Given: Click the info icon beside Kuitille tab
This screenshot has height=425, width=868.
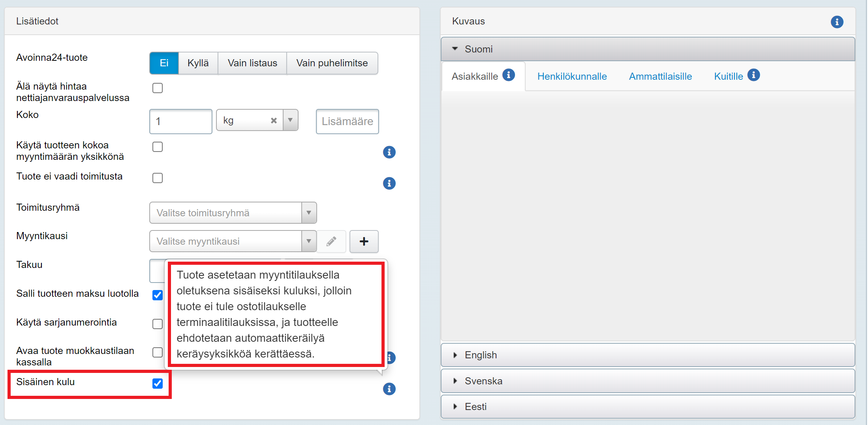Looking at the screenshot, I should [753, 75].
